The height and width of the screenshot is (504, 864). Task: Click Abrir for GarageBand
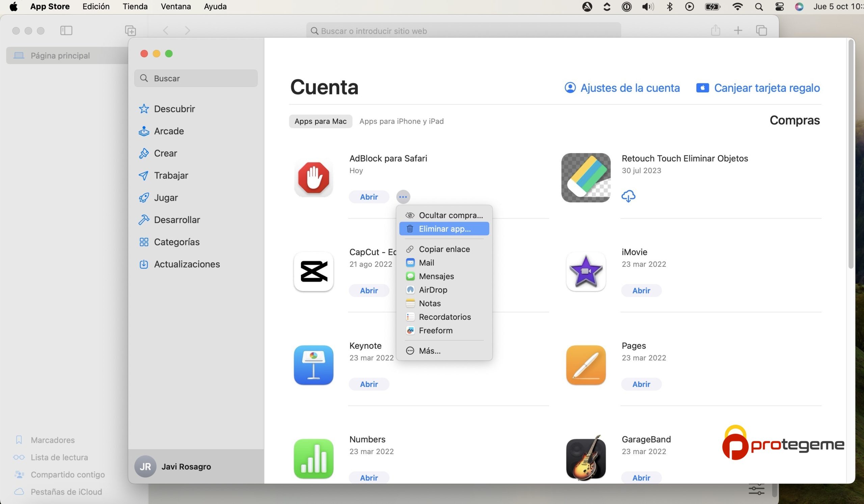pos(641,478)
